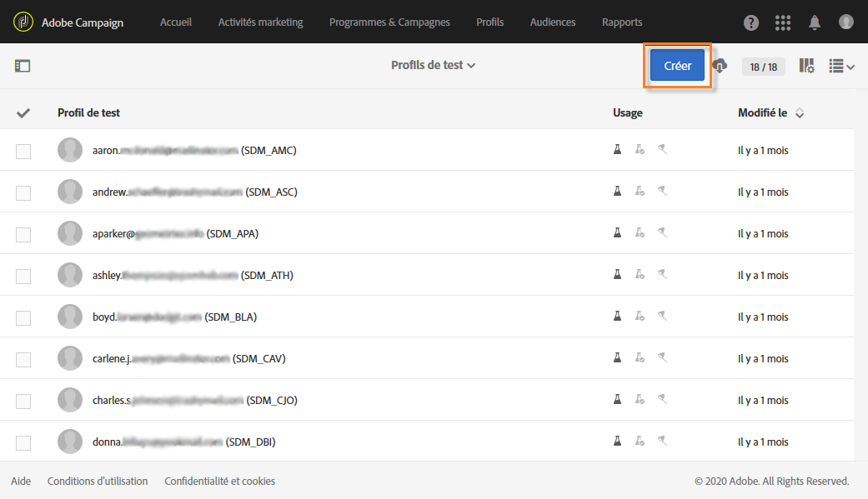Open the column configuration icon
868x499 pixels.
[x=806, y=66]
